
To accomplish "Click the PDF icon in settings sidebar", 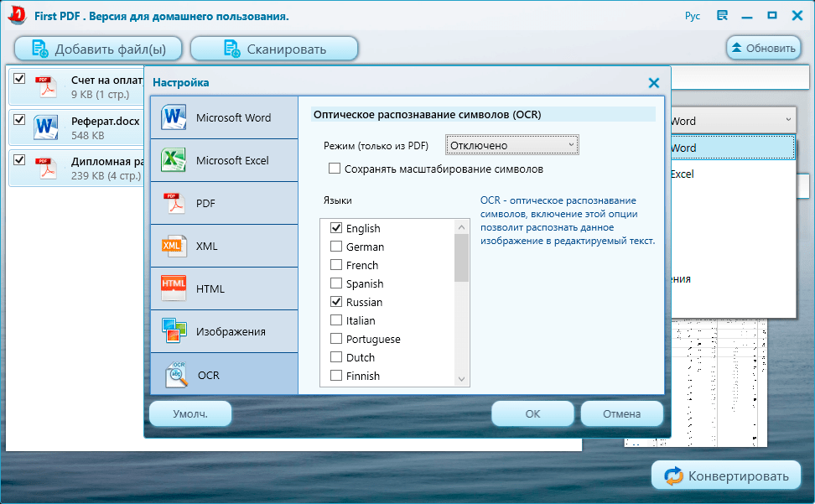I will [x=173, y=203].
